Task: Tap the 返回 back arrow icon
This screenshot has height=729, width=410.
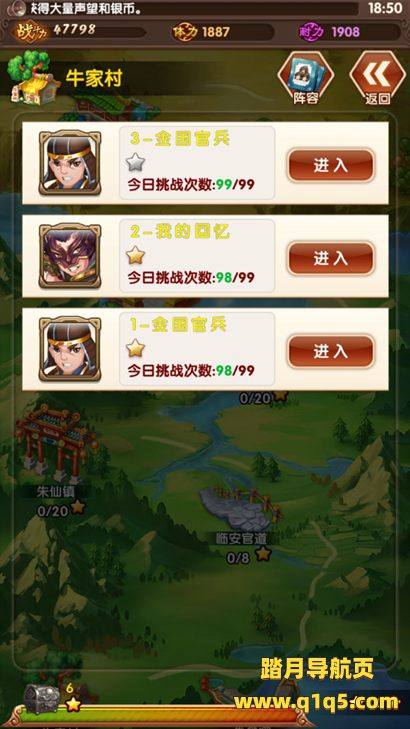Action: [x=377, y=77]
